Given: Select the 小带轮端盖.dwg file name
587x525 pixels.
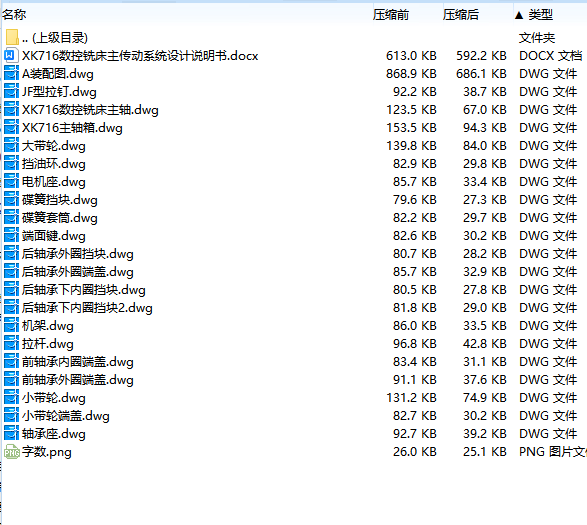Looking at the screenshot, I should click(x=66, y=416).
